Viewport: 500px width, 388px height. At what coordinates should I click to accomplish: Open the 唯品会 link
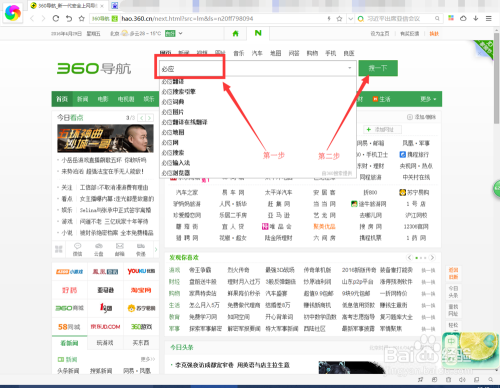click(277, 226)
